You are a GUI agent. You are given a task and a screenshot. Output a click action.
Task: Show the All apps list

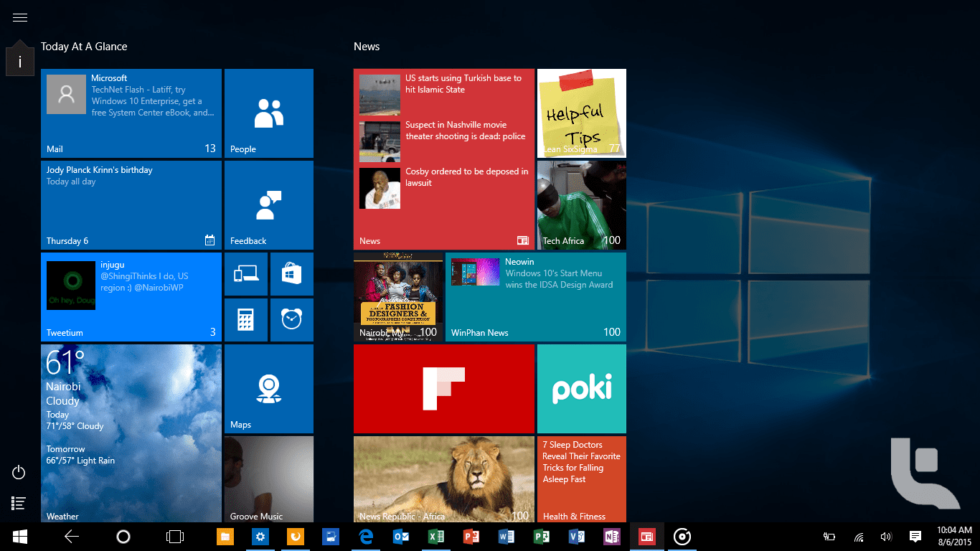pyautogui.click(x=19, y=504)
